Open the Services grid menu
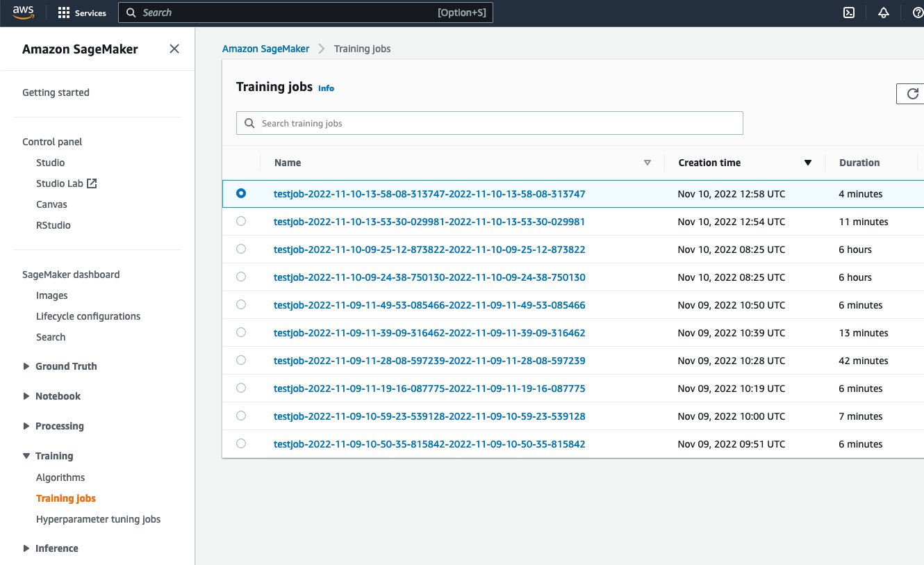 (x=82, y=13)
